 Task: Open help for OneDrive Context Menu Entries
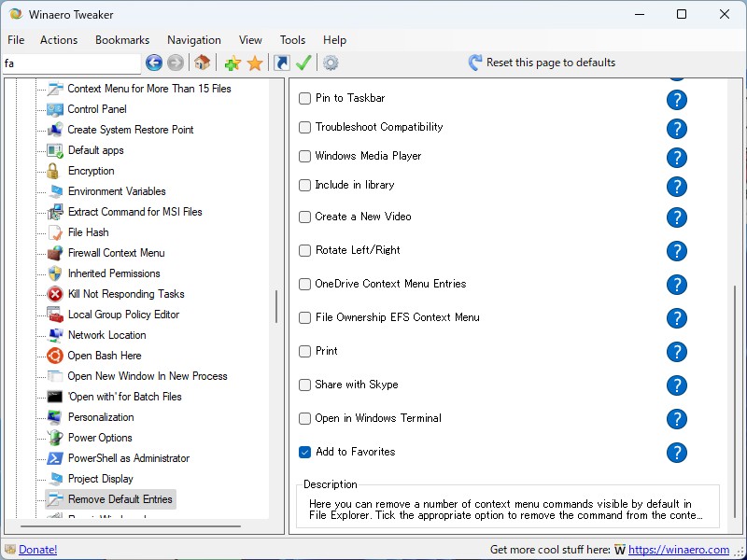pos(676,285)
